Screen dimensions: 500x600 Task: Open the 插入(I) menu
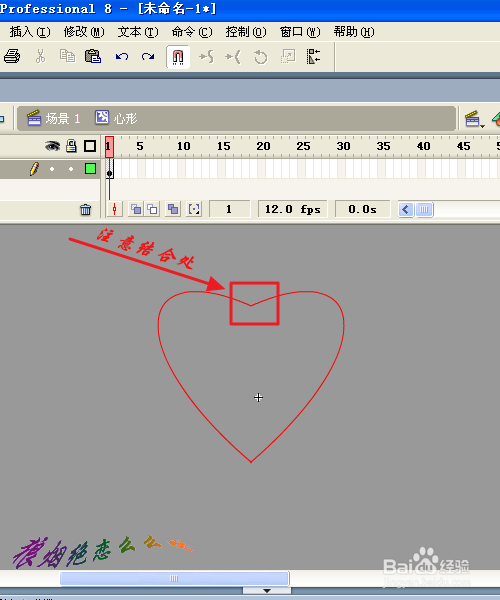click(30, 32)
